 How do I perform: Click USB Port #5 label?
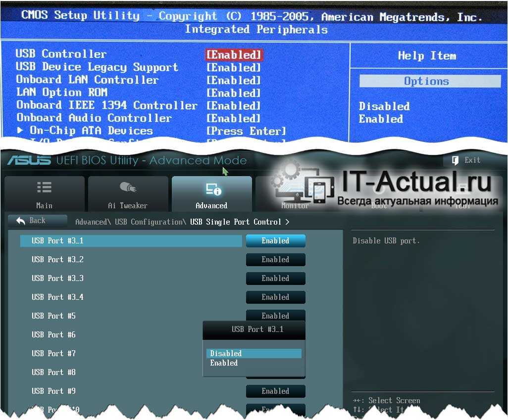[x=54, y=316]
